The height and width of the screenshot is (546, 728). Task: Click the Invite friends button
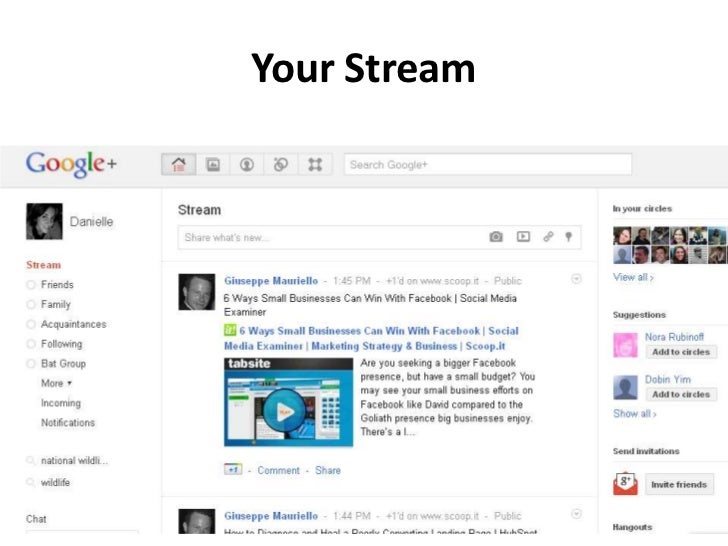[679, 484]
